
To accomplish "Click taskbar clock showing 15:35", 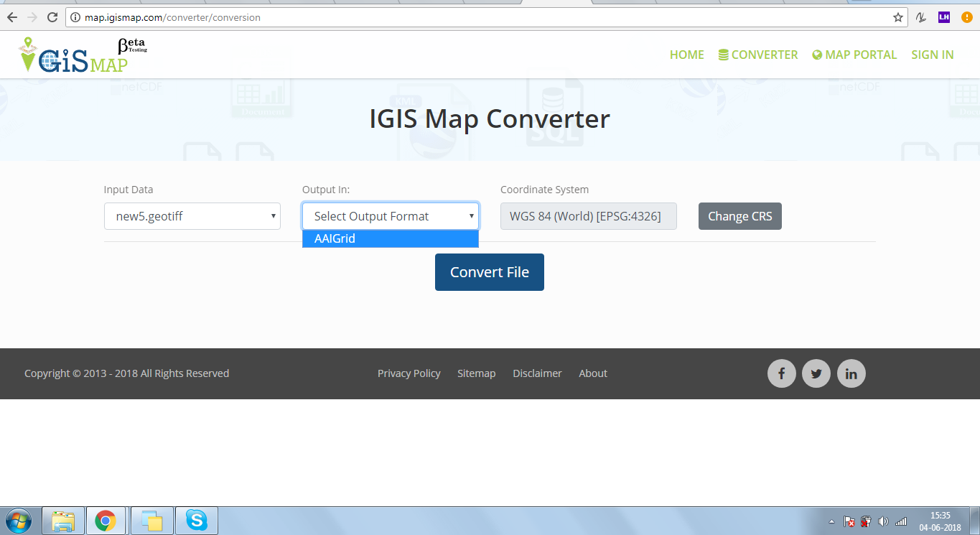I will tap(940, 521).
